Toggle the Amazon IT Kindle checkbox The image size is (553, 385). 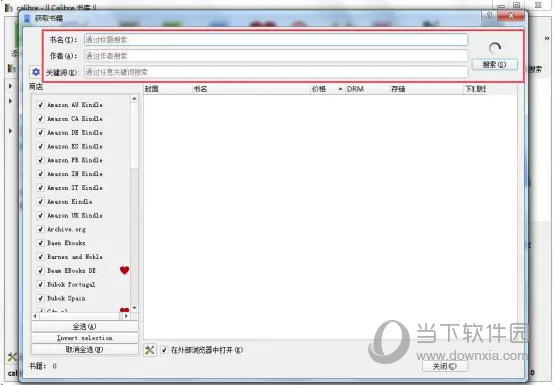click(41, 188)
